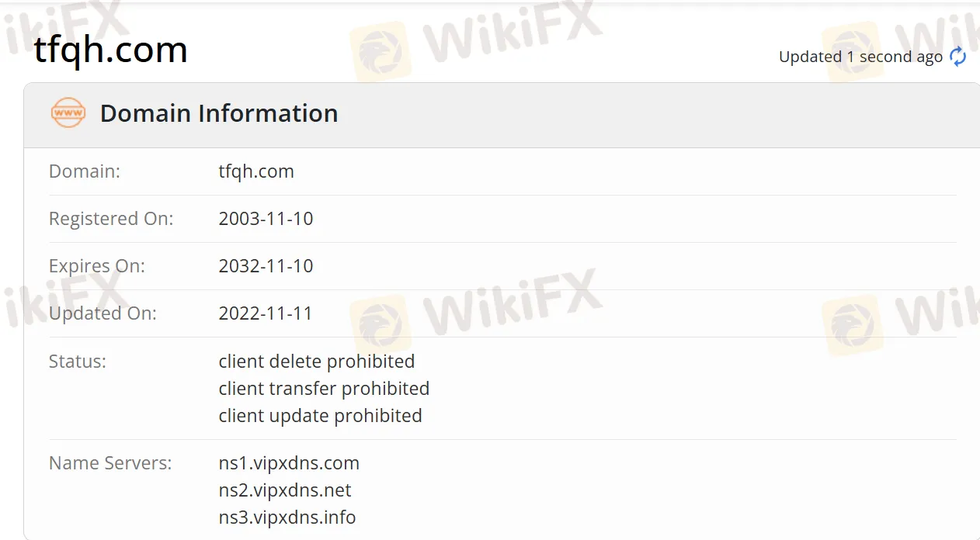980x540 pixels.
Task: Open the Domain Information section header
Action: point(219,113)
